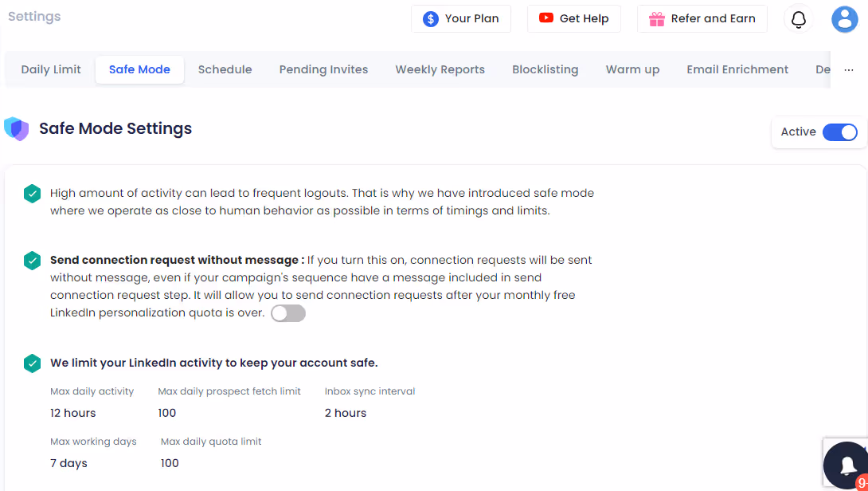Click checkmark beside the frequent logouts explanation

point(32,193)
